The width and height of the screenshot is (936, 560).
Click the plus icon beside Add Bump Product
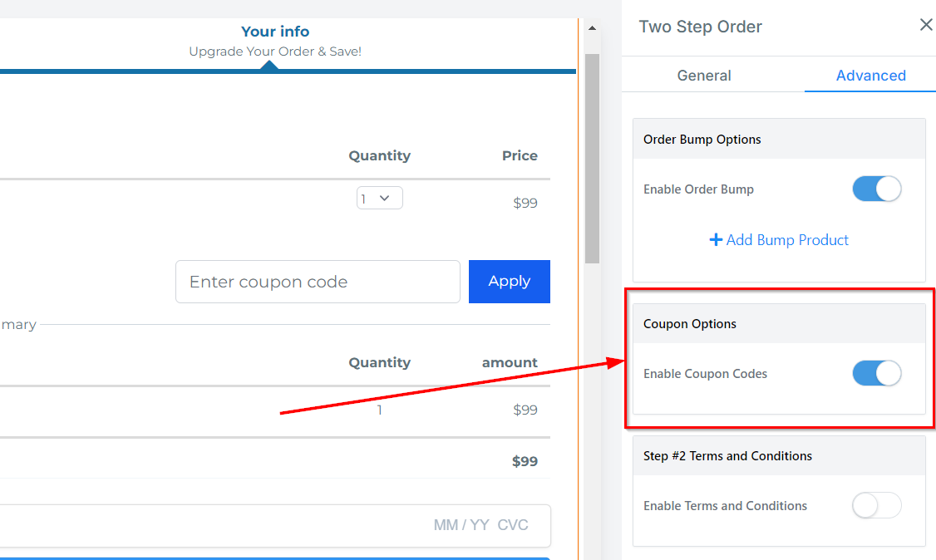716,240
